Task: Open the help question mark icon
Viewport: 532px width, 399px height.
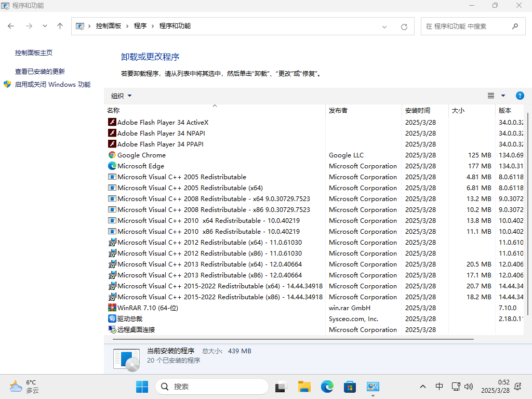Action: coord(520,96)
